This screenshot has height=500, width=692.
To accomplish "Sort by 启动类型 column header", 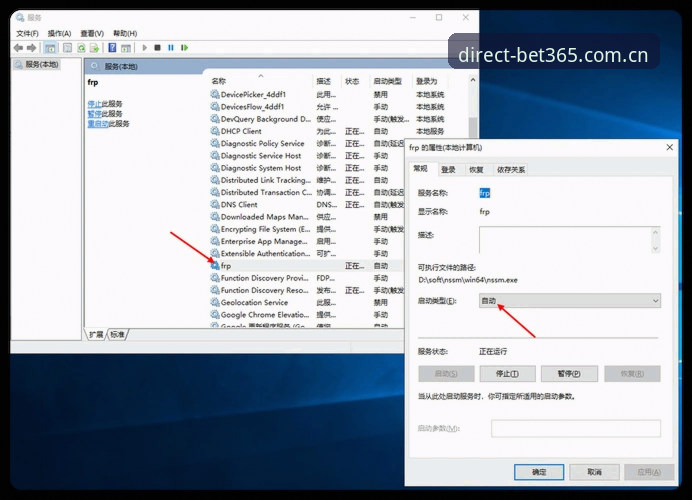I will click(390, 81).
